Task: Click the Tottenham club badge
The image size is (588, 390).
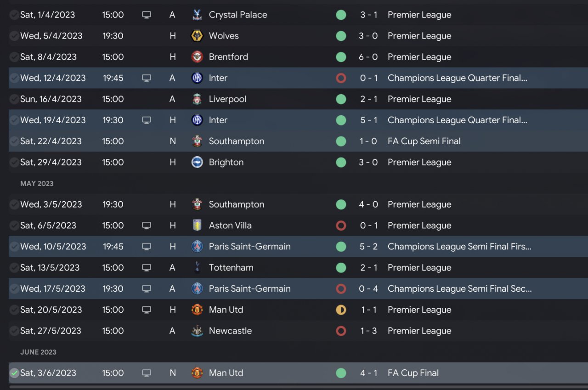Action: pyautogui.click(x=197, y=268)
